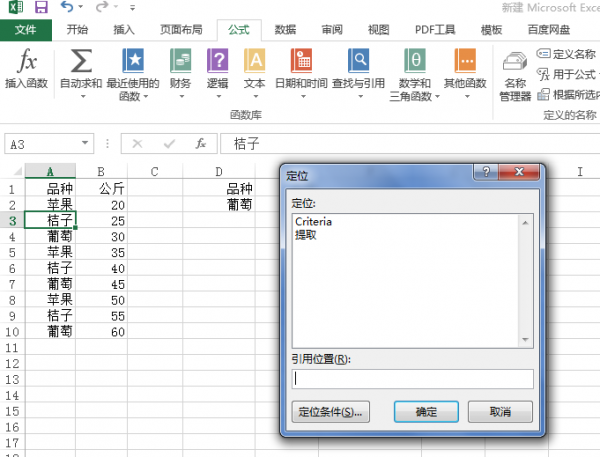
Task: Expand the Name Box dropdown arrow
Action: click(x=85, y=143)
